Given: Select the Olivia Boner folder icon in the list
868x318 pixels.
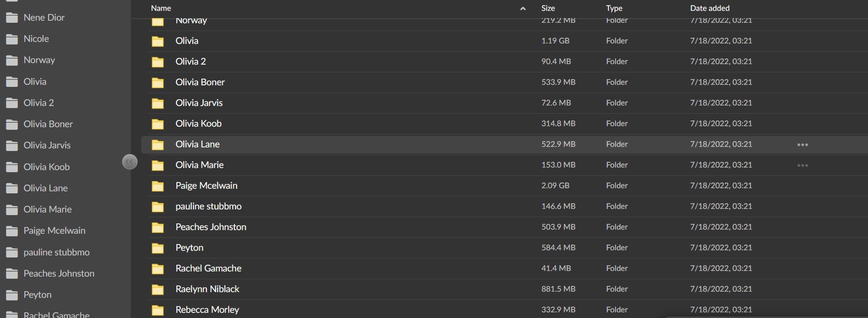Looking at the screenshot, I should click(x=158, y=83).
